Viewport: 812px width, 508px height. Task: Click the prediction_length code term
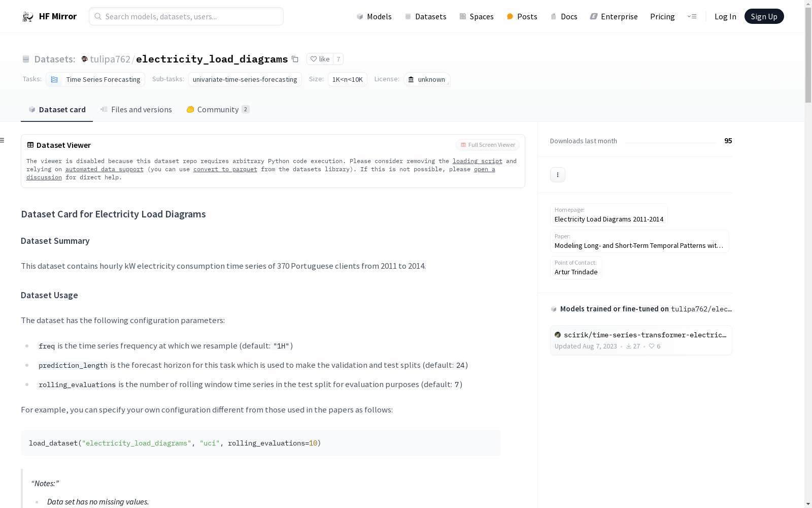tap(73, 365)
